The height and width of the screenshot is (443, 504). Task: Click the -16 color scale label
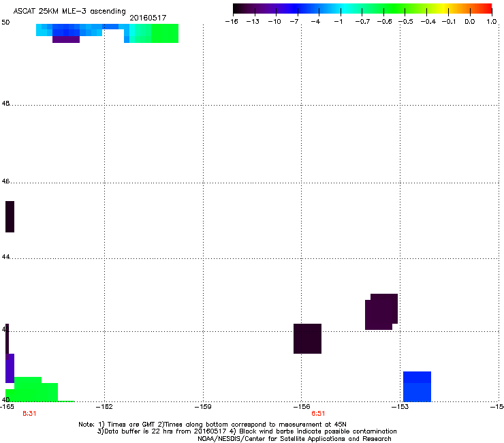pos(232,22)
